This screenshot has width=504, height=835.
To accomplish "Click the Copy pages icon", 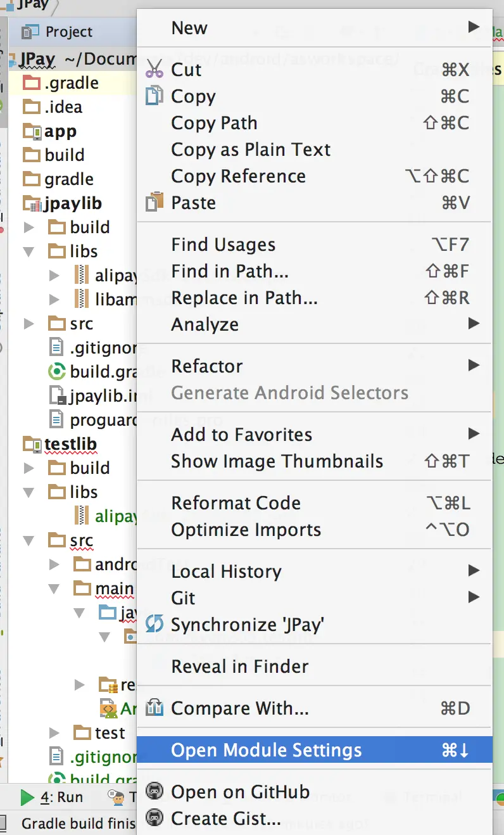I will (x=154, y=96).
